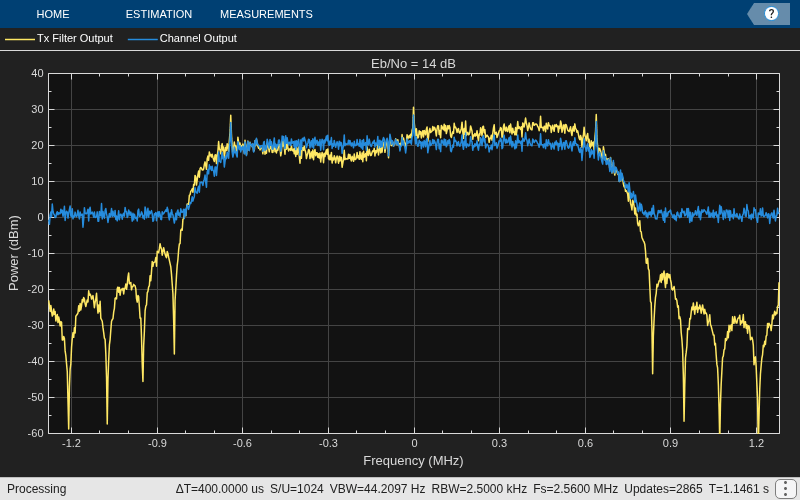Viewport: 800px width, 500px height.
Task: Click the yellow legend line swatch
Action: click(20, 39)
